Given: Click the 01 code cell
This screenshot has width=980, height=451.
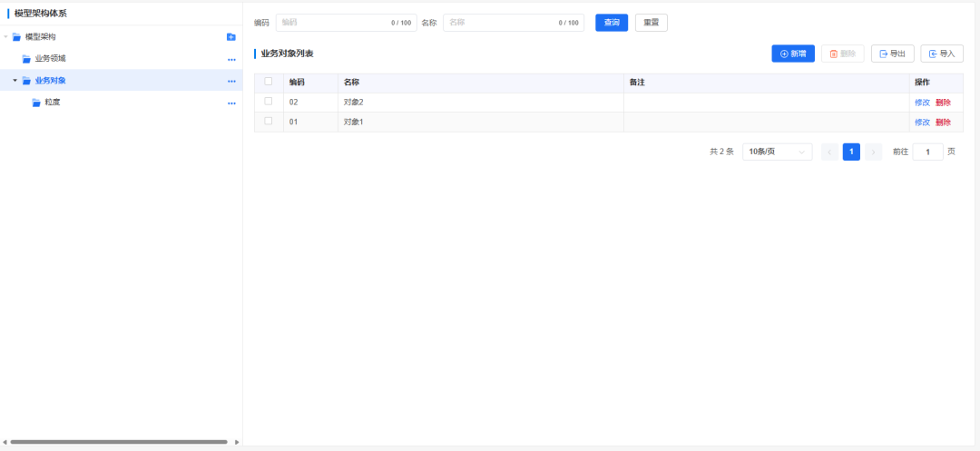Looking at the screenshot, I should pyautogui.click(x=310, y=123).
